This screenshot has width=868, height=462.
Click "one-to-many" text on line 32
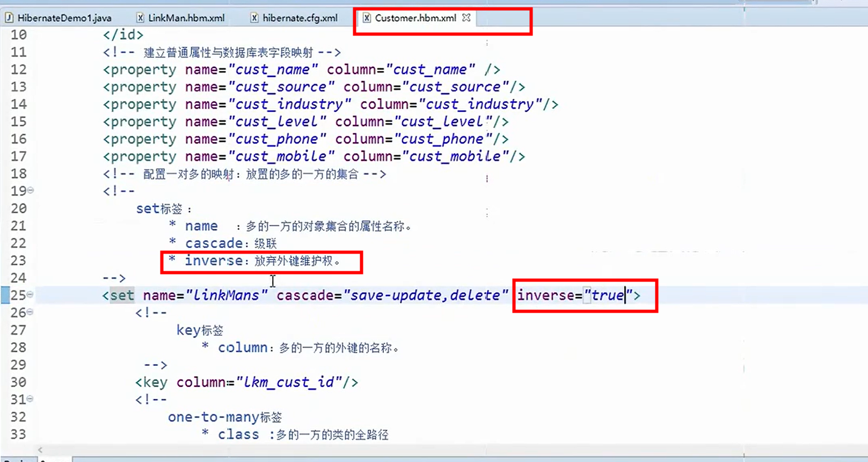(214, 417)
